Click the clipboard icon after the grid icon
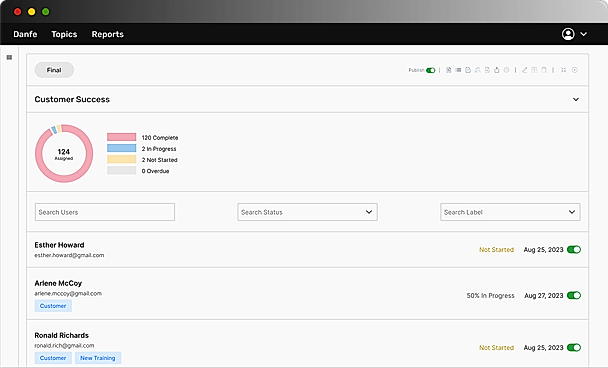 [x=544, y=70]
